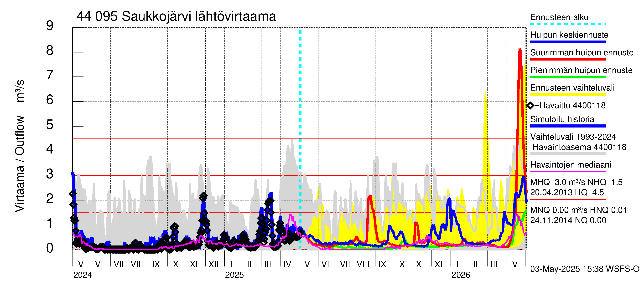Viewport: 644px width, 286px height.
Task: Click the green legend line swatch
Action: (568, 77)
